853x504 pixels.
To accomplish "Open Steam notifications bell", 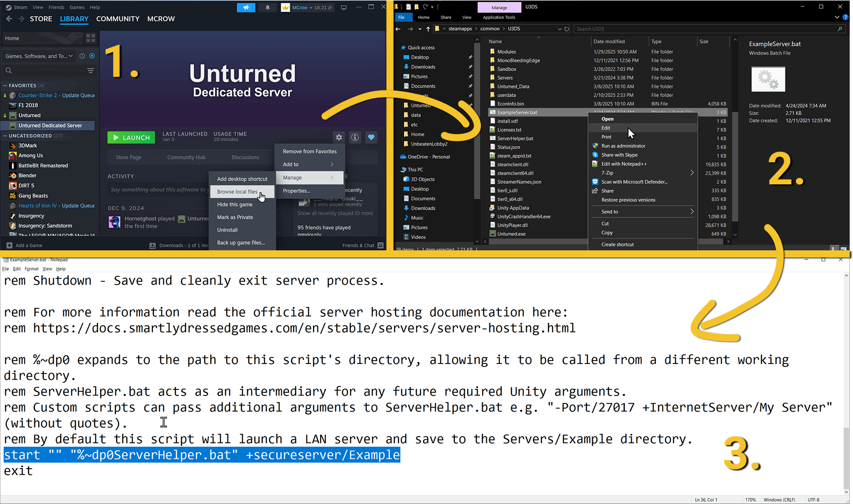I will (267, 7).
